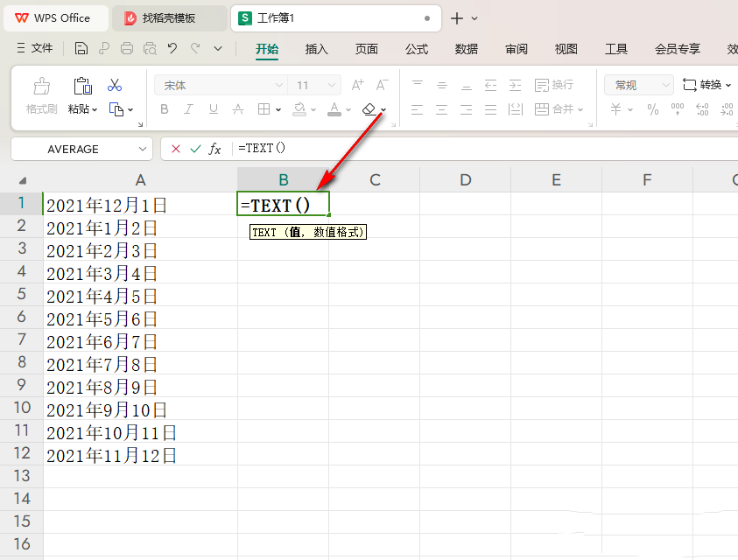Click the Redo arrow icon
The image size is (738, 560).
195,48
